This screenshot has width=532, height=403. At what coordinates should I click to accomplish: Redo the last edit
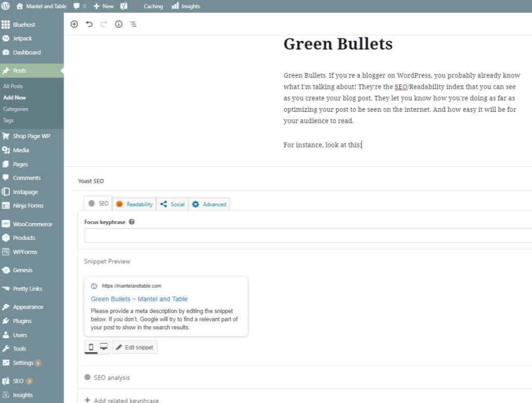click(104, 24)
